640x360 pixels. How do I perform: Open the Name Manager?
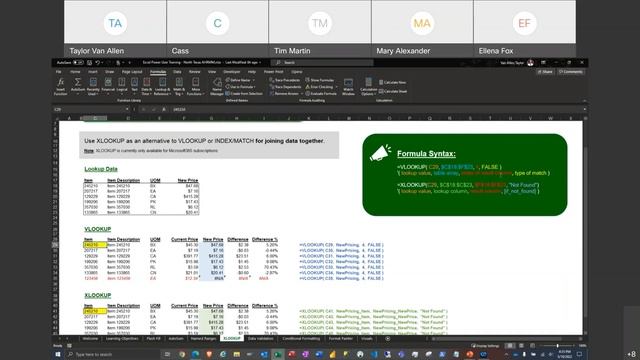click(x=217, y=86)
